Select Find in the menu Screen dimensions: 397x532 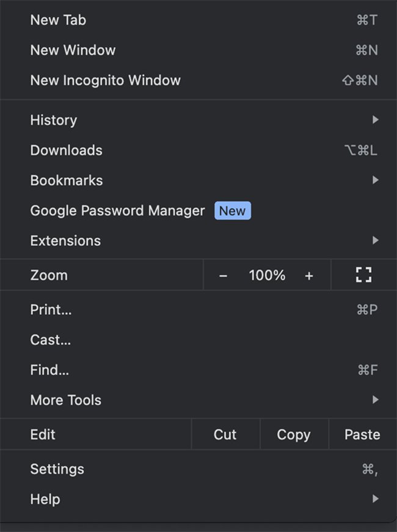pyautogui.click(x=49, y=370)
